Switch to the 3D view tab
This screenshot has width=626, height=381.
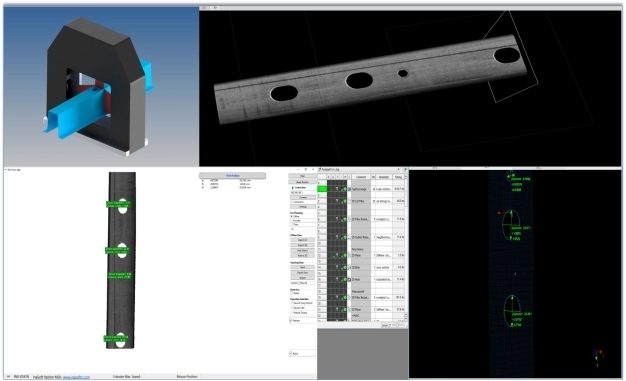pos(215,8)
